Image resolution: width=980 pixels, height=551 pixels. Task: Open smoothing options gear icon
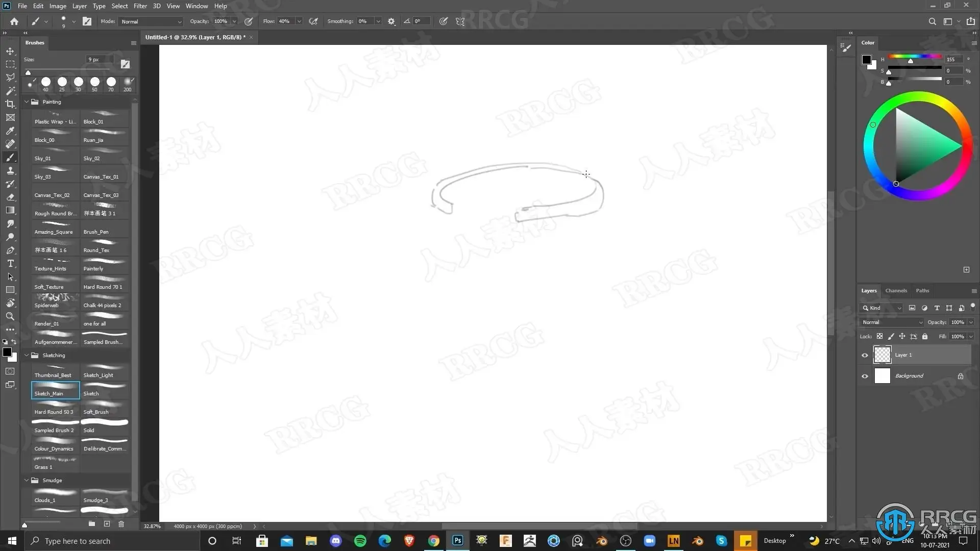(391, 21)
